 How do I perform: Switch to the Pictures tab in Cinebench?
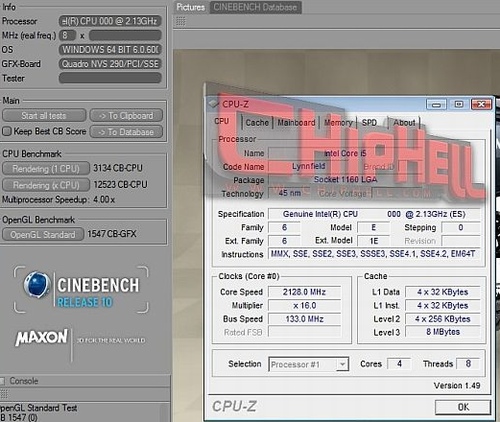191,7
